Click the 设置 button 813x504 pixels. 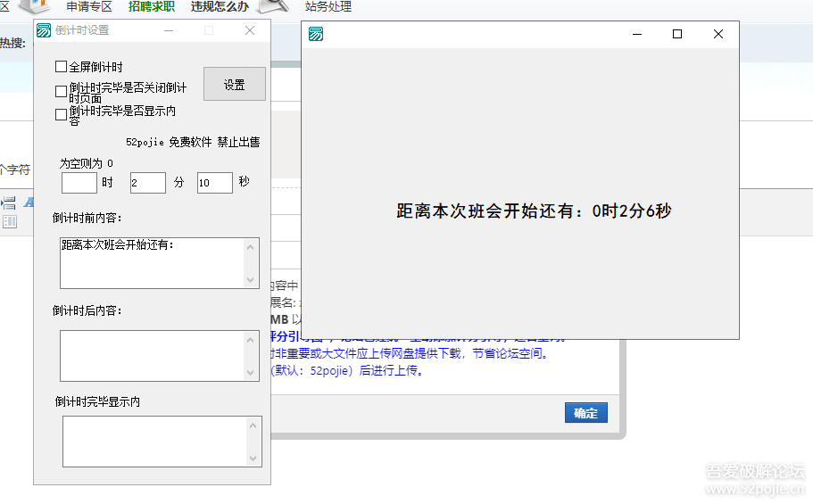coord(235,84)
